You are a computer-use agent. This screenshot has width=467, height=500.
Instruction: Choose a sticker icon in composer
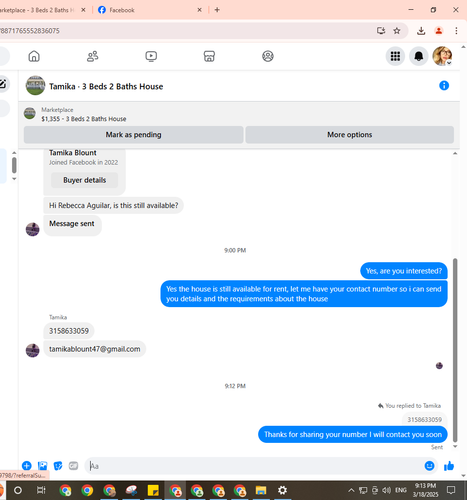(58, 466)
